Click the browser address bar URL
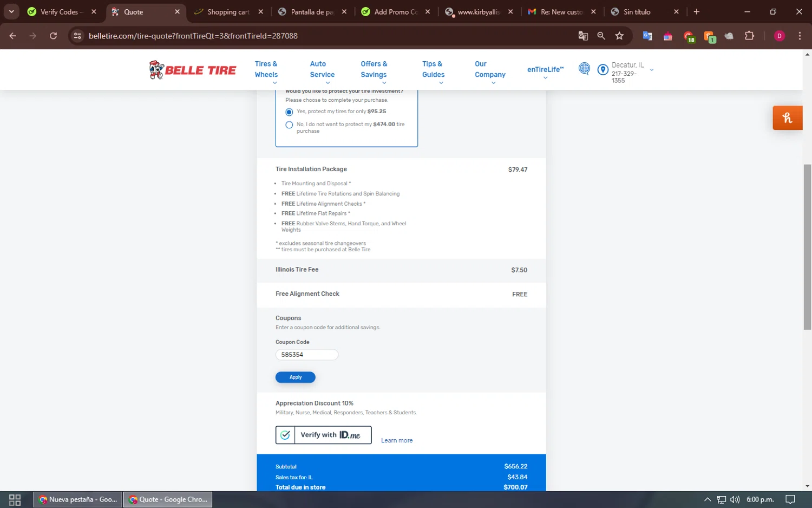Image resolution: width=812 pixels, height=508 pixels. (x=193, y=36)
